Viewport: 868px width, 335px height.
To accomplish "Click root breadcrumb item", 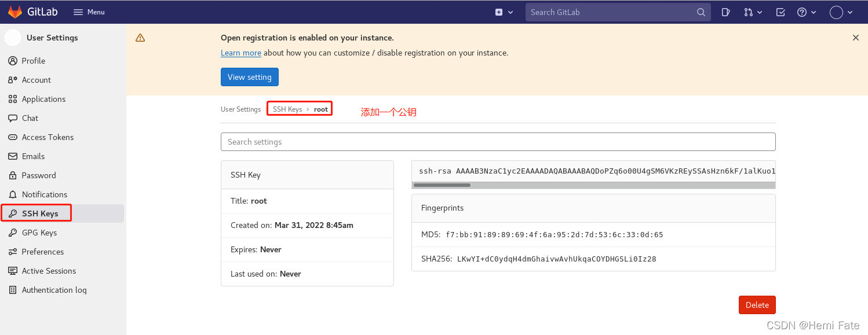I will pos(321,109).
